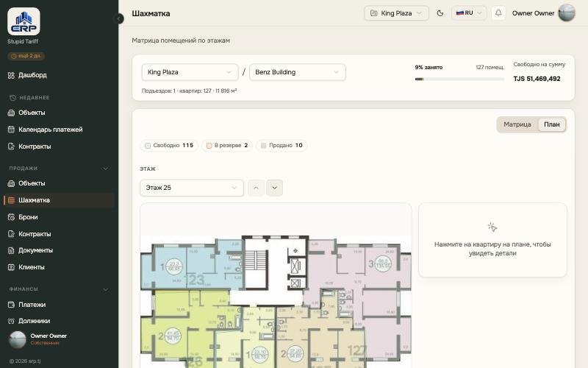This screenshot has width=588, height=368.
Task: Click Объекты building icon under Недавнее
Action: coord(11,113)
